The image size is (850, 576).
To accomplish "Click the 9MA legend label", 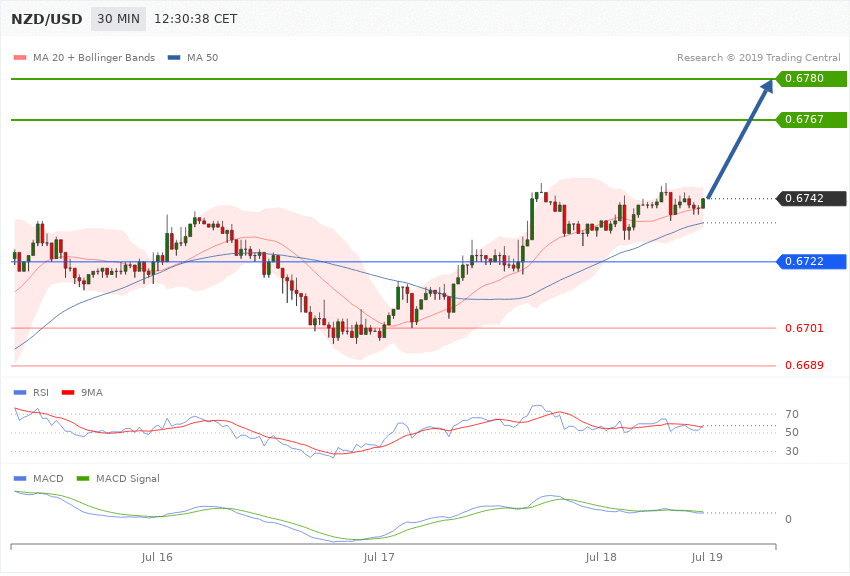I will pos(92,392).
